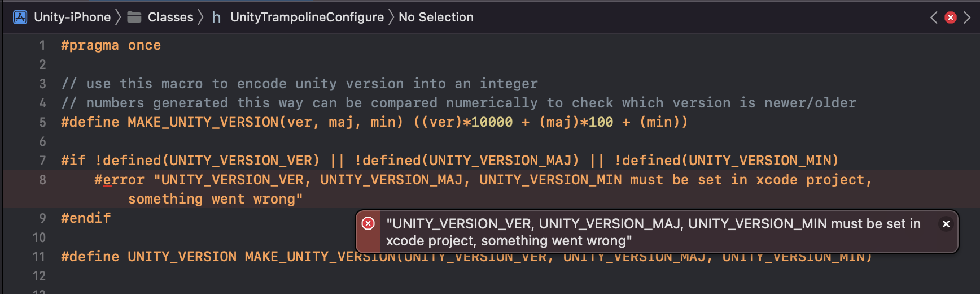This screenshot has width=980, height=294.
Task: Click MAKE_UNITY_VERSION macro name on line 5
Action: (x=203, y=122)
